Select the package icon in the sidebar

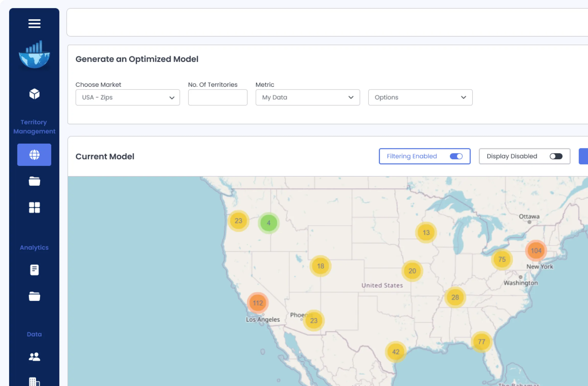click(x=34, y=94)
